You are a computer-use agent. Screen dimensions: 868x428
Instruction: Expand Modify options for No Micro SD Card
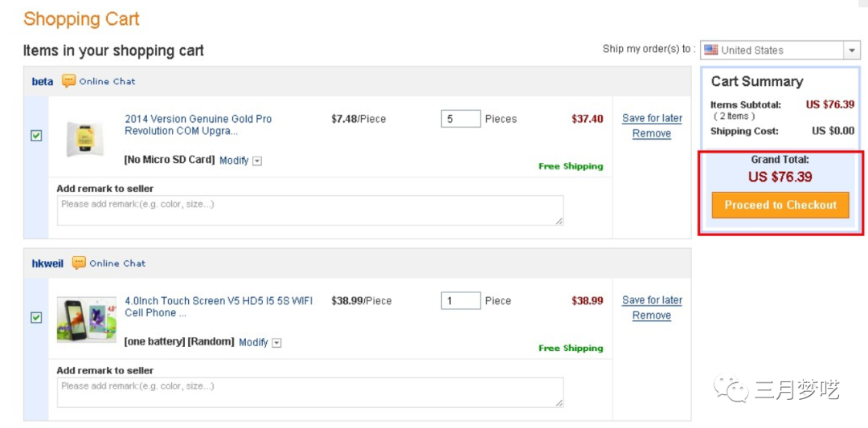257,161
